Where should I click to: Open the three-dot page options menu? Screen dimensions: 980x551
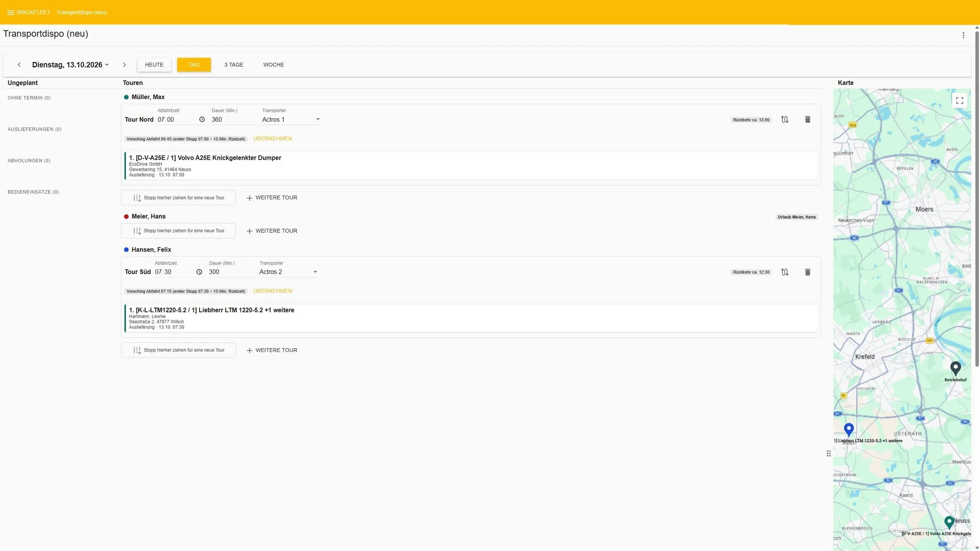(963, 35)
